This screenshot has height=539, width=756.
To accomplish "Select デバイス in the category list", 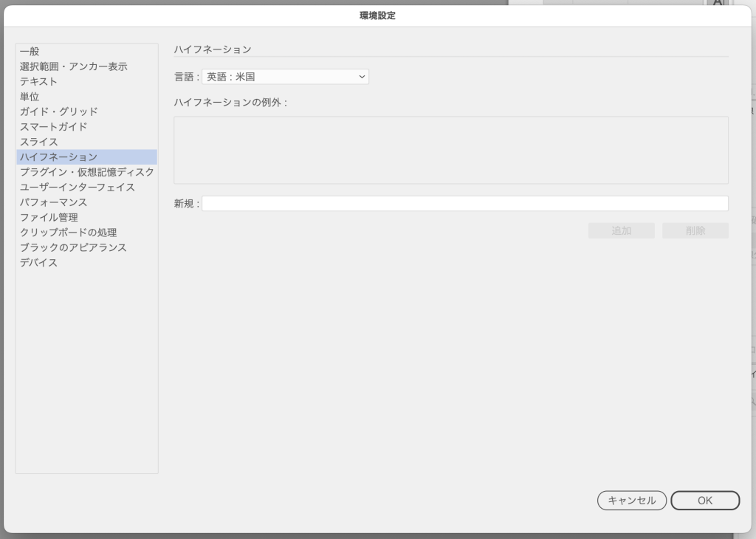I will pos(38,263).
